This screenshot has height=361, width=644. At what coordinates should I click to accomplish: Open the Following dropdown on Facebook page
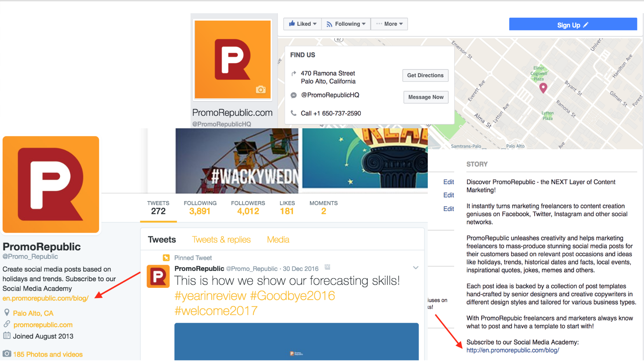click(346, 24)
